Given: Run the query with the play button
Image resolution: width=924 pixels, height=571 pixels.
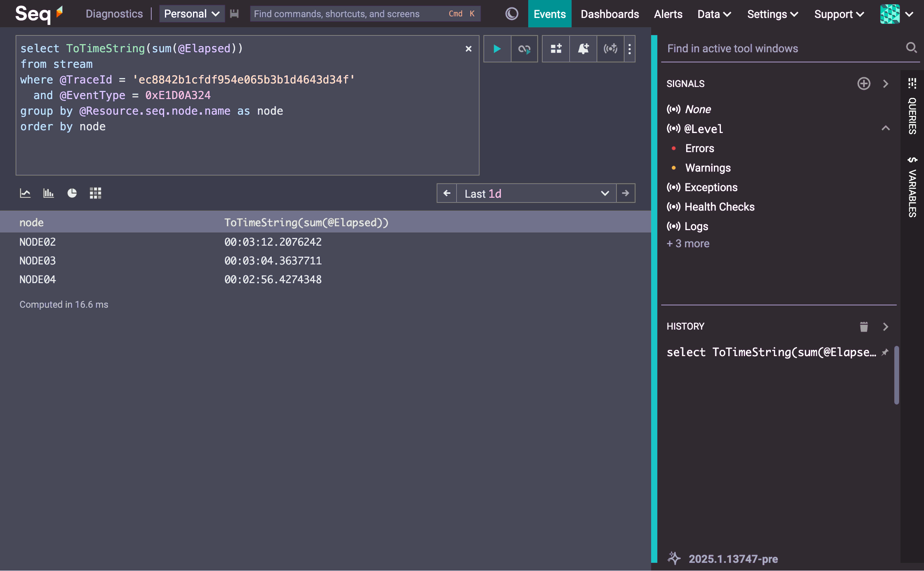Looking at the screenshot, I should pos(497,49).
